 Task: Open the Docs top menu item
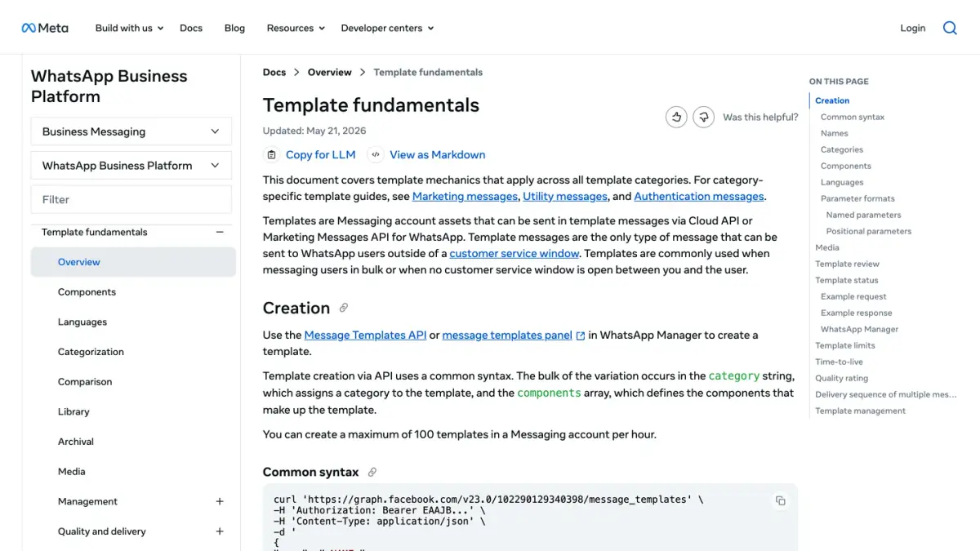191,28
